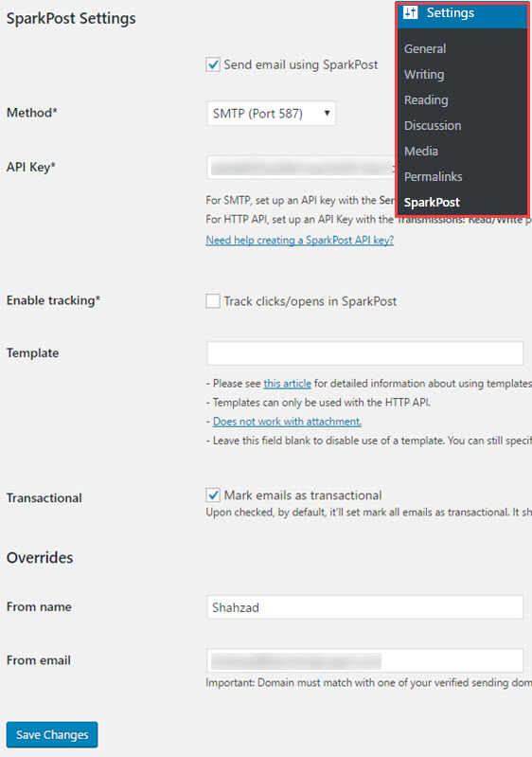The width and height of the screenshot is (532, 757).
Task: Follow the 'this article' link
Action: tap(287, 384)
